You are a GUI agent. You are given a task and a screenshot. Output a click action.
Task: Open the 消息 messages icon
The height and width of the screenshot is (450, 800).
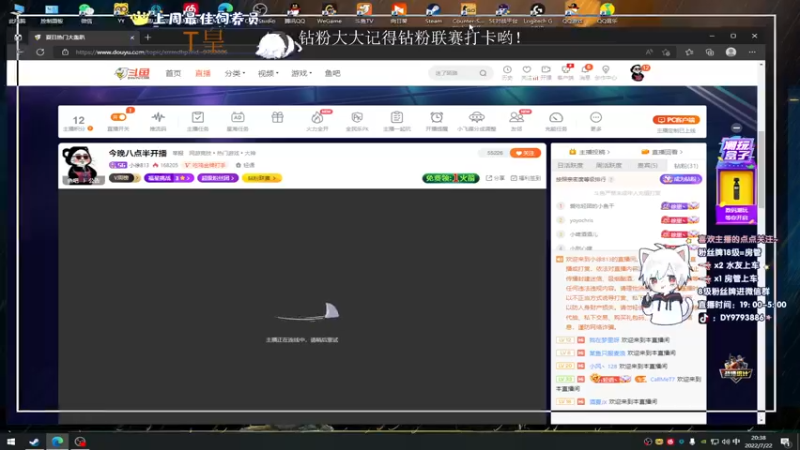[x=585, y=72]
